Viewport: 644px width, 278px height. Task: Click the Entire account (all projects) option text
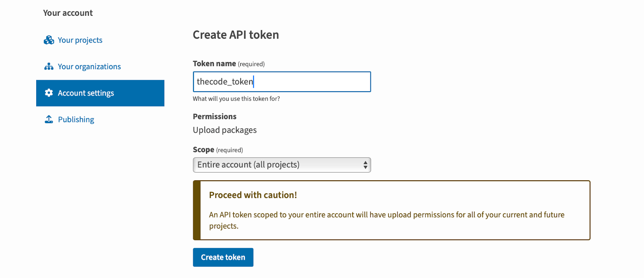point(248,165)
